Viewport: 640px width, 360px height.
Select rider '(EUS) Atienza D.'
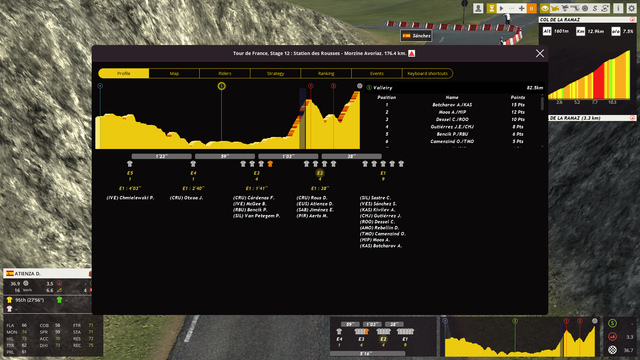[x=315, y=204]
